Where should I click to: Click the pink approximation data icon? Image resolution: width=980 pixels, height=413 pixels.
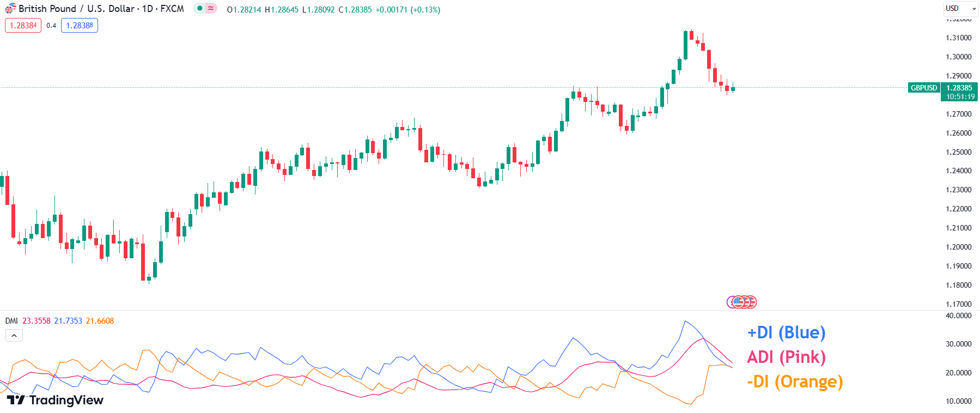click(x=210, y=9)
